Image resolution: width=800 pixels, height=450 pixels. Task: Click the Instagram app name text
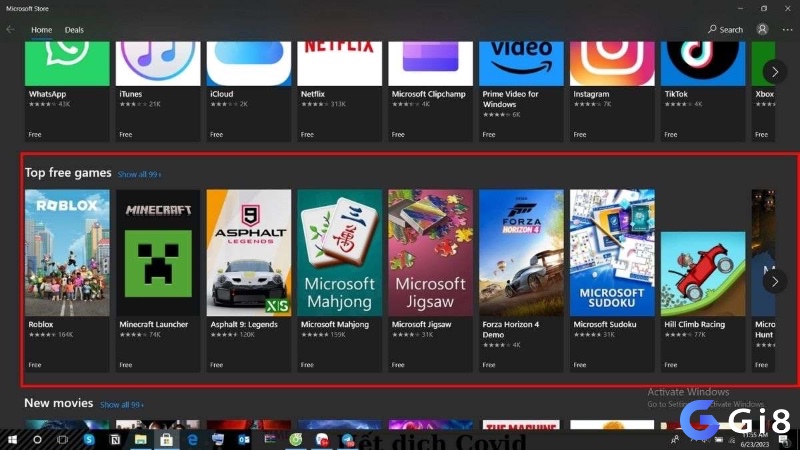click(x=591, y=94)
